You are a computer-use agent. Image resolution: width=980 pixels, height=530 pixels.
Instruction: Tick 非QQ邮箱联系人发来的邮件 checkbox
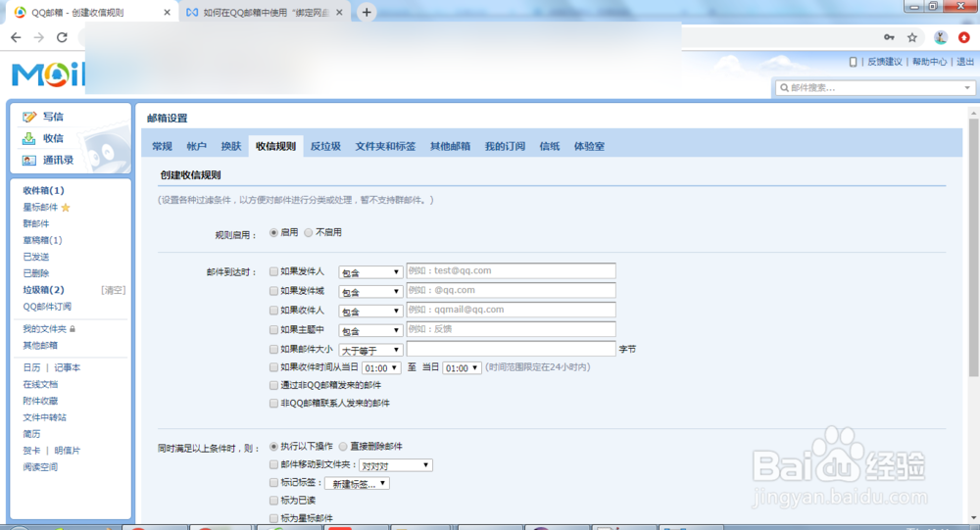(273, 404)
